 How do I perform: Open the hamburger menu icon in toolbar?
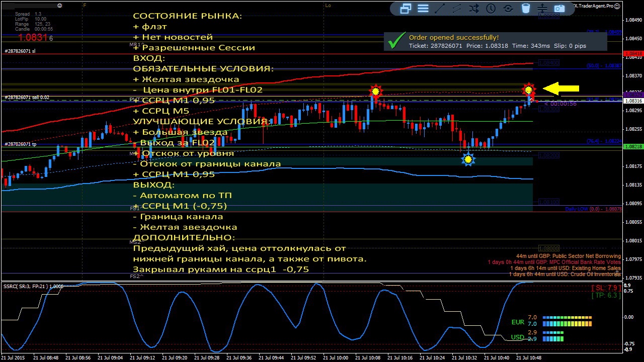[x=423, y=8]
